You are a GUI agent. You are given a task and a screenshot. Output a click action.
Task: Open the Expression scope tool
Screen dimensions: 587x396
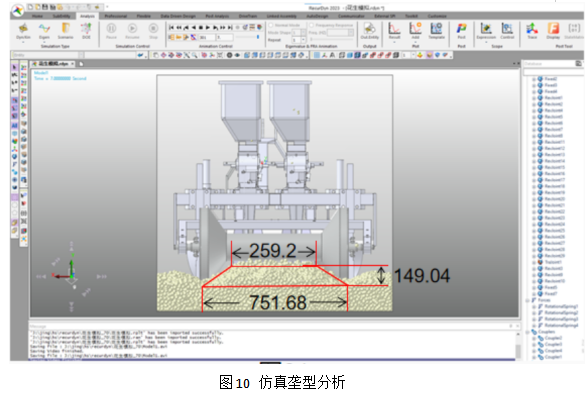pyautogui.click(x=486, y=30)
